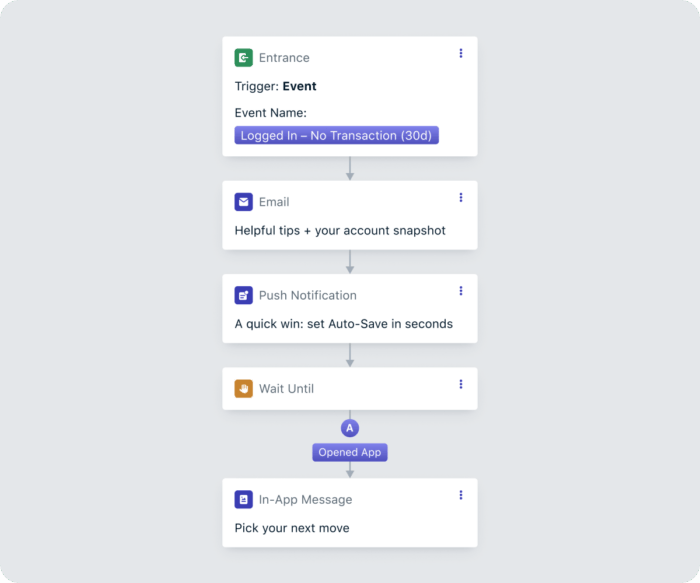Click the 'Pick your next move' message text
This screenshot has width=700, height=583.
click(x=292, y=528)
